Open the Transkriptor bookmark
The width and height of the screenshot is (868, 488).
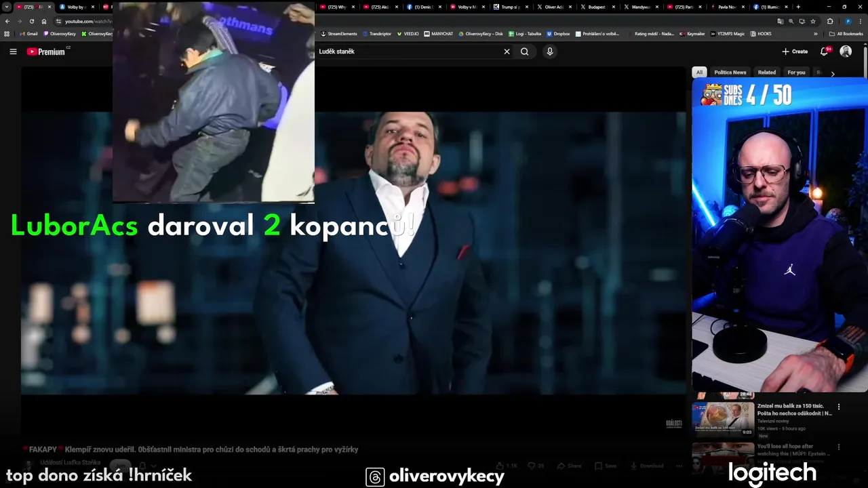(x=377, y=34)
